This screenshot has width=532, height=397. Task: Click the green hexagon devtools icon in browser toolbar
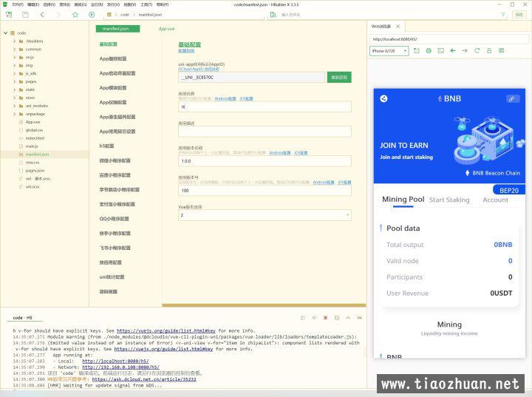click(429, 50)
